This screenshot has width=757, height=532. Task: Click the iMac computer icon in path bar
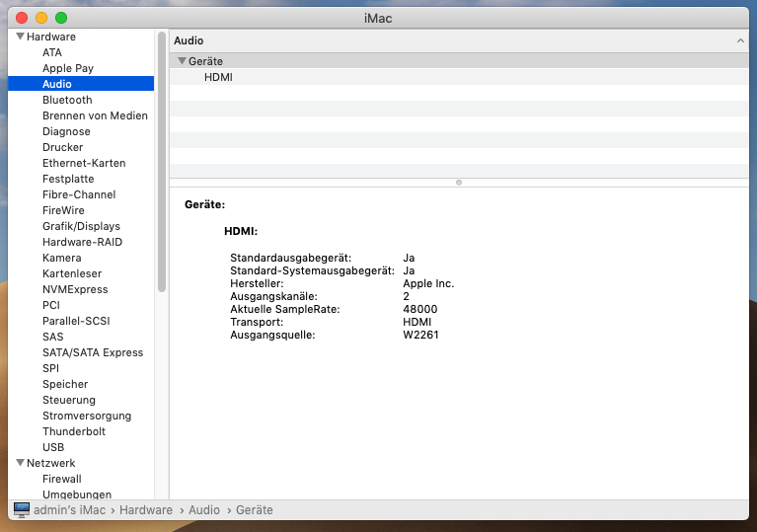click(22, 510)
